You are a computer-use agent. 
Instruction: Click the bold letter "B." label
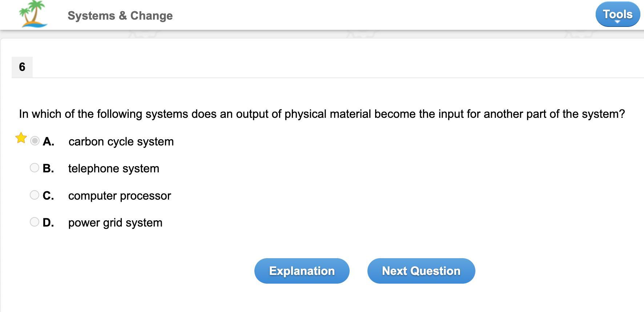pos(48,168)
